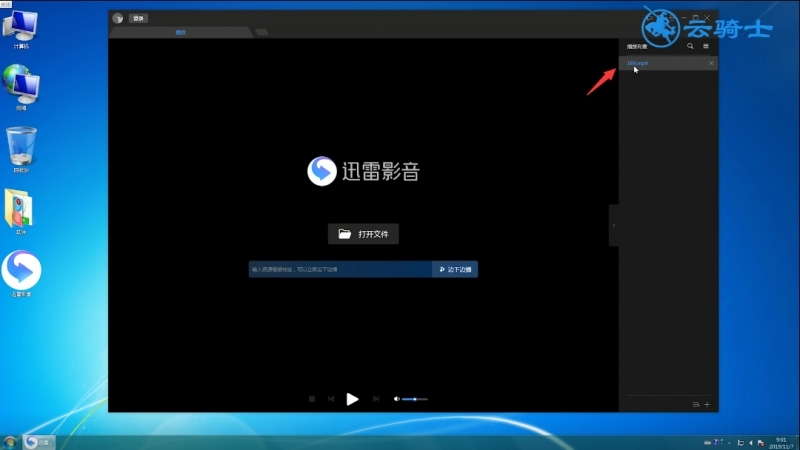Click the play button in player controls
Viewport: 800px width, 450px height.
(x=352, y=399)
